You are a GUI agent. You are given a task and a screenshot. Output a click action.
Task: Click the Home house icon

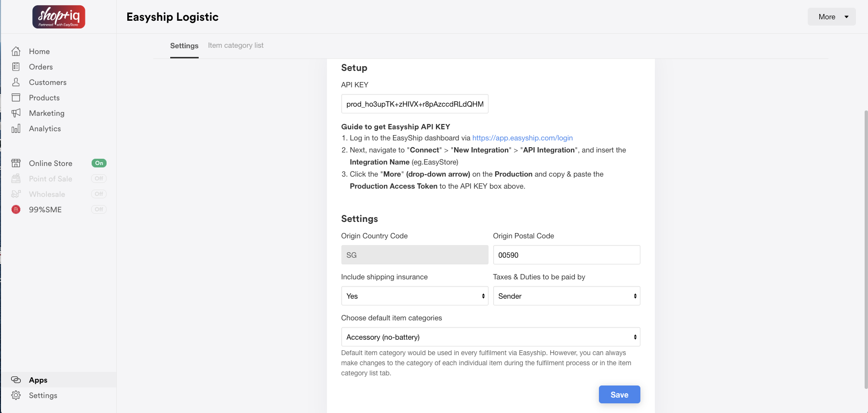[16, 51]
